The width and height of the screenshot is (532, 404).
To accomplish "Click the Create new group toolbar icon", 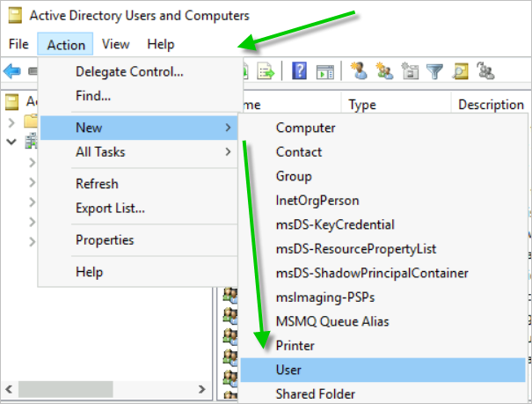I will pyautogui.click(x=384, y=71).
